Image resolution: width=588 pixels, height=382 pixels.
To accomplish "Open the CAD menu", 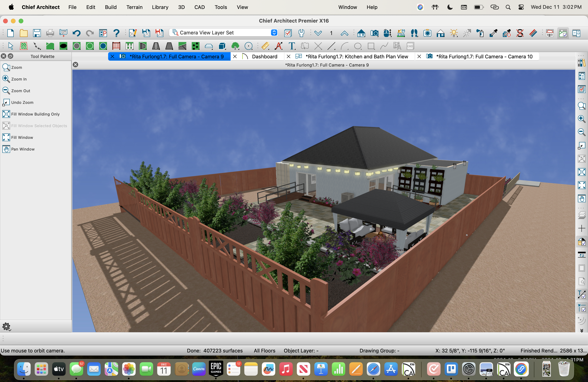I will coord(199,7).
